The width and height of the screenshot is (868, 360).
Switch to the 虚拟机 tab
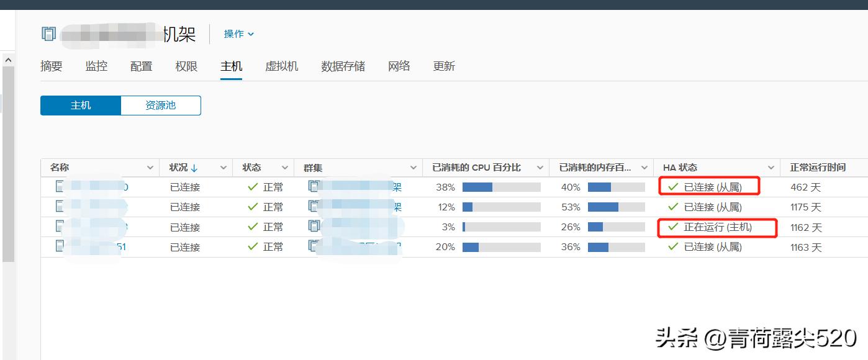[282, 66]
